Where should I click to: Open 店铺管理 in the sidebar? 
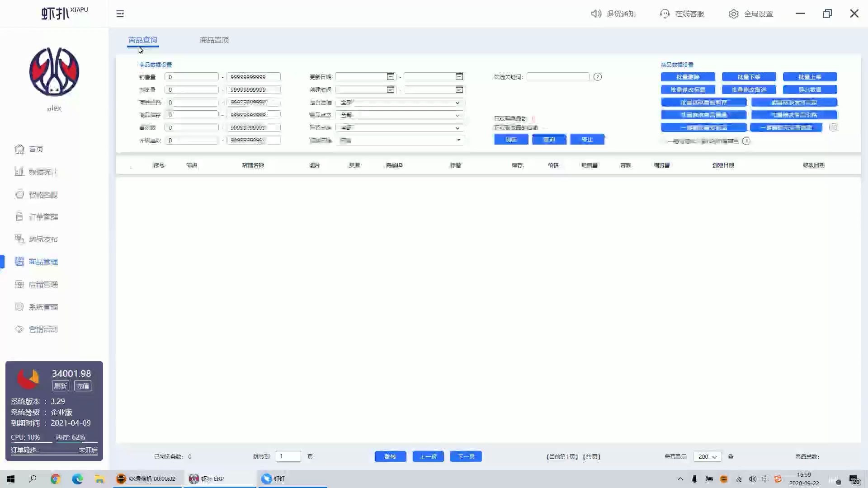tap(42, 284)
